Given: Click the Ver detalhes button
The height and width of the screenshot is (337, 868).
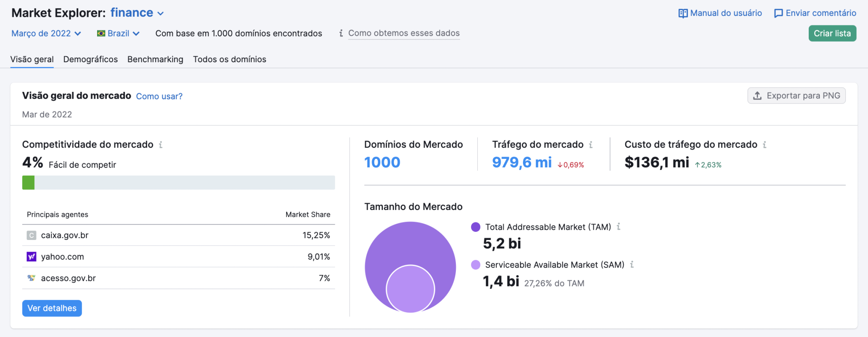Looking at the screenshot, I should (x=52, y=308).
